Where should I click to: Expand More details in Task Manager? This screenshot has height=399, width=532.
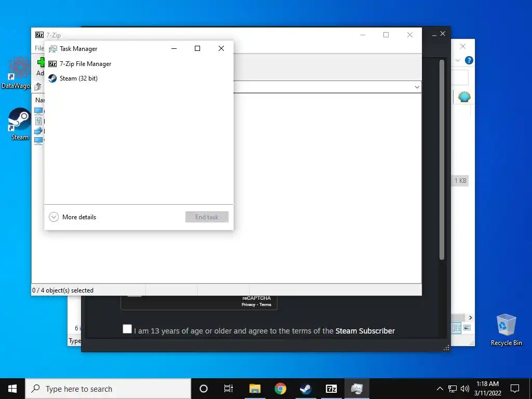click(x=72, y=217)
